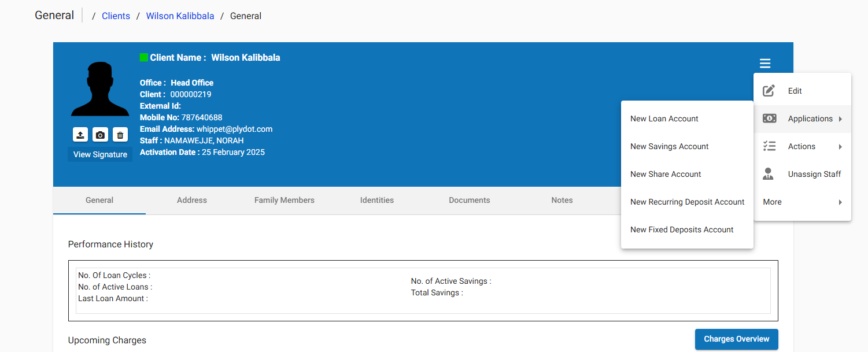
Task: Select the camera capture icon
Action: pyautogui.click(x=100, y=134)
